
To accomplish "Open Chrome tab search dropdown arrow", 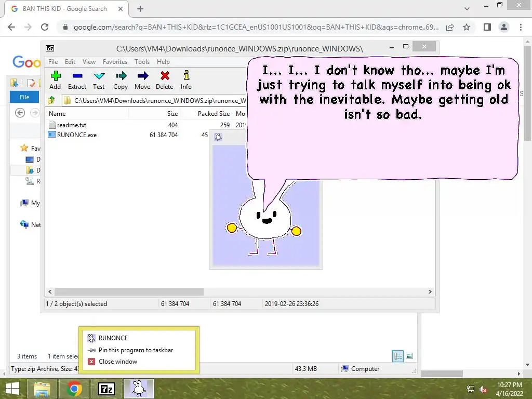I will click(x=467, y=9).
